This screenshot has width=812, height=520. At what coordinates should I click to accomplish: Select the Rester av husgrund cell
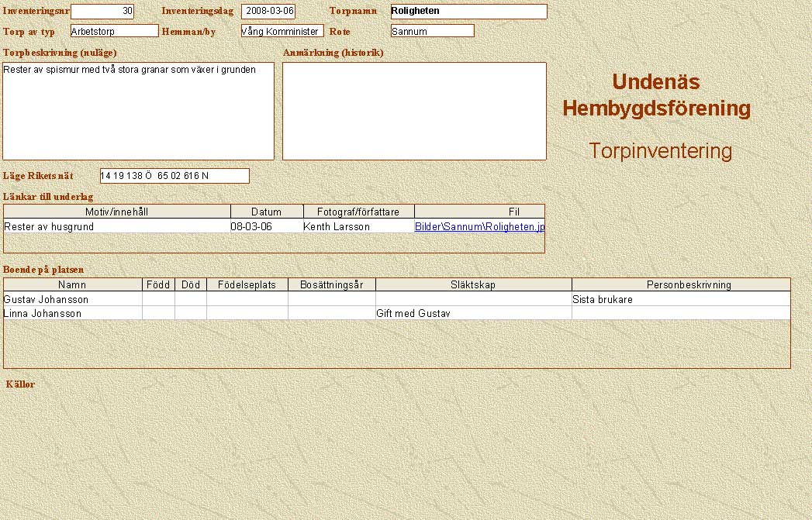point(117,227)
